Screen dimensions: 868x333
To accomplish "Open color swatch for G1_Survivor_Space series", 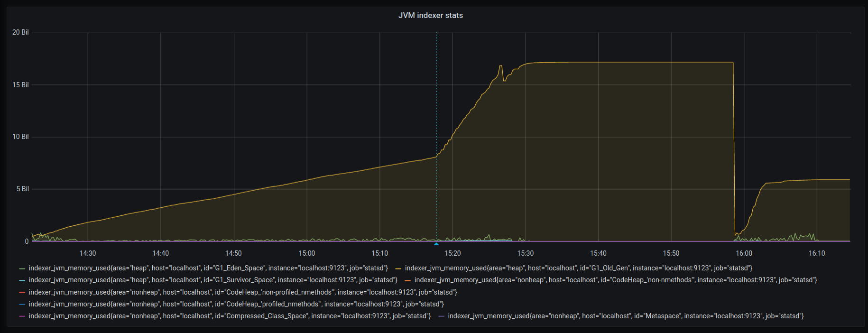I will pos(22,280).
